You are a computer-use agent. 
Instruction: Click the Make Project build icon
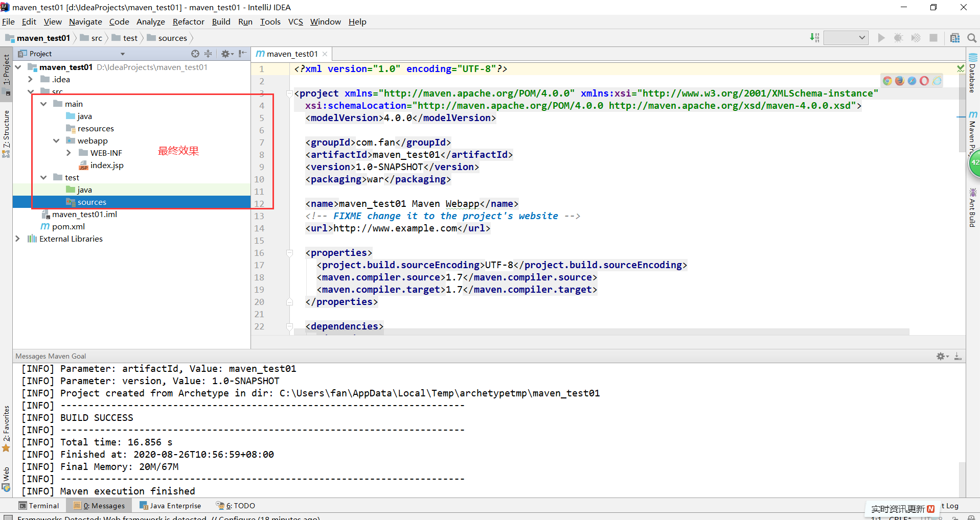(x=814, y=38)
